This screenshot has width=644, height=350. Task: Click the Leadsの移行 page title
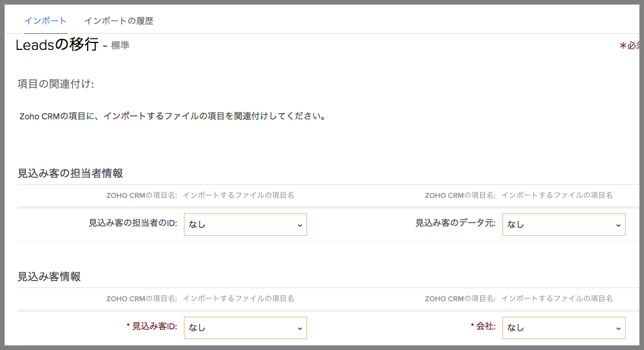click(x=57, y=45)
